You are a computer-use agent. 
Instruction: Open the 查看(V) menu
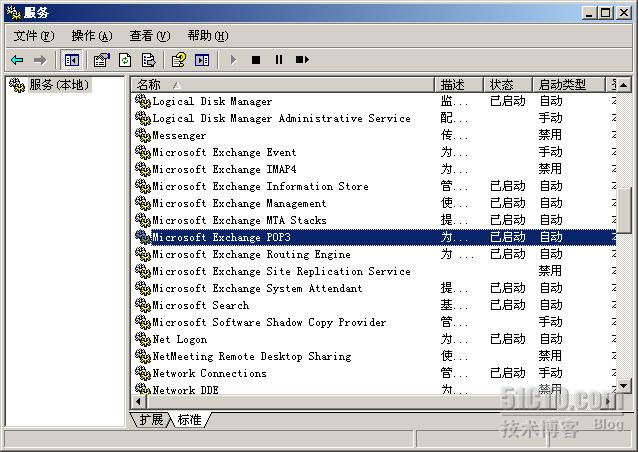[150, 36]
